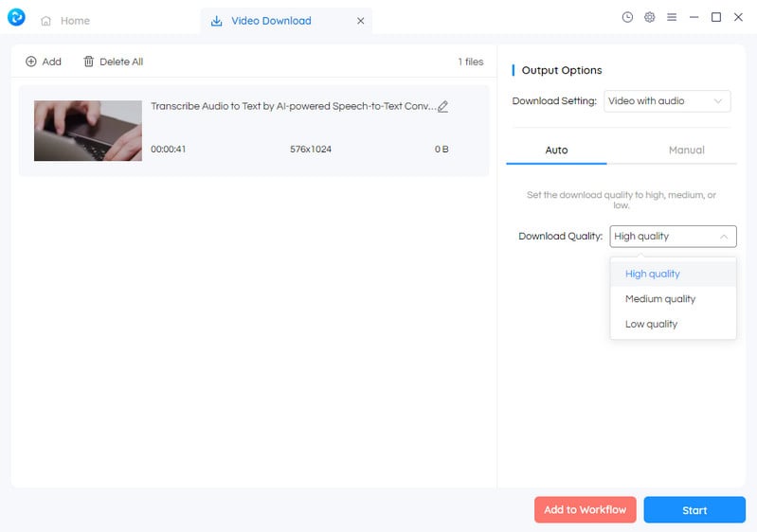Click the Add plus icon

(31, 62)
